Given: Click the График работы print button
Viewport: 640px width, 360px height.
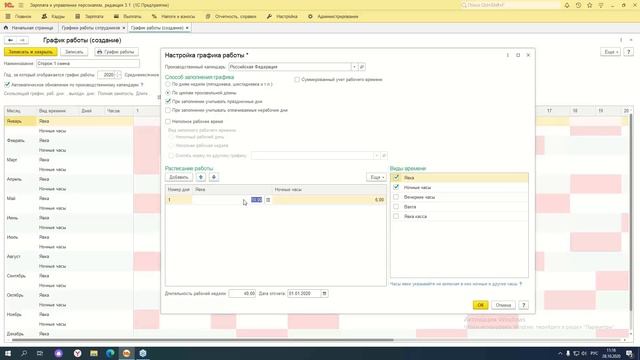Looking at the screenshot, I should click(116, 52).
